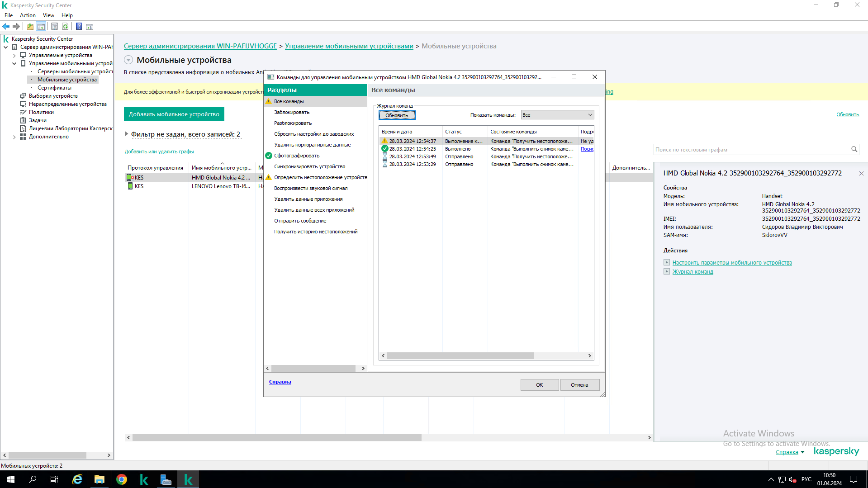Image resolution: width=868 pixels, height=488 pixels.
Task: Click the Windows Start button
Action: 11,479
